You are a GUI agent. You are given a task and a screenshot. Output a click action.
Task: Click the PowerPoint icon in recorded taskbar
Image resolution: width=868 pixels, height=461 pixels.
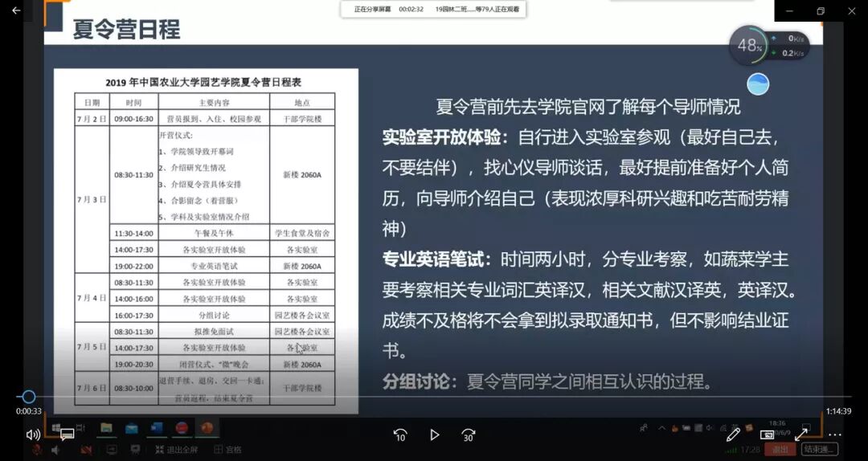(207, 428)
